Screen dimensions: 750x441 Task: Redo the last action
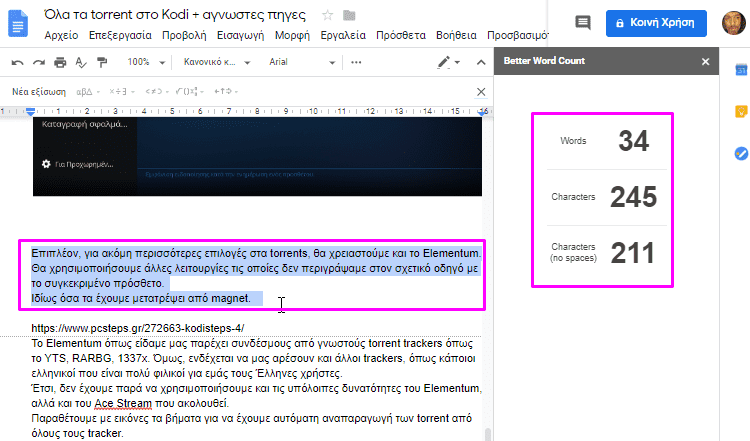(39, 62)
